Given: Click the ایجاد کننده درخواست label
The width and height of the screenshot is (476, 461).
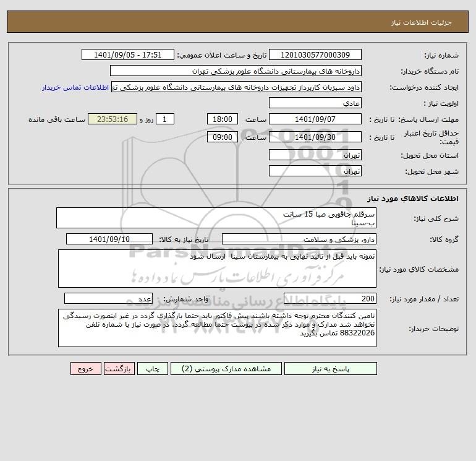Looking at the screenshot, I should click(424, 87).
